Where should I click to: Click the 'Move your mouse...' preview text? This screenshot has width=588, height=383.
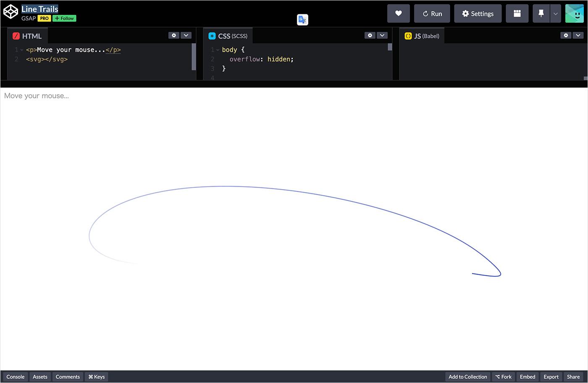coord(37,96)
